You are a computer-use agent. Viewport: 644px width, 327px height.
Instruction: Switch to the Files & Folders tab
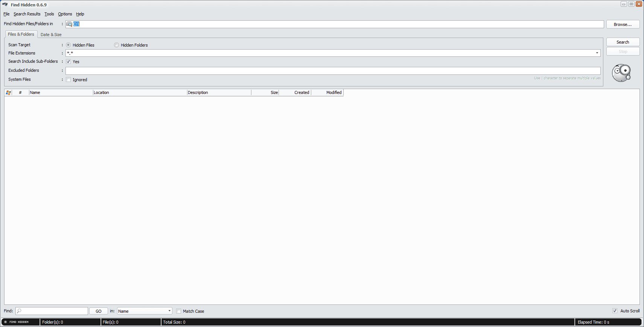(x=21, y=34)
